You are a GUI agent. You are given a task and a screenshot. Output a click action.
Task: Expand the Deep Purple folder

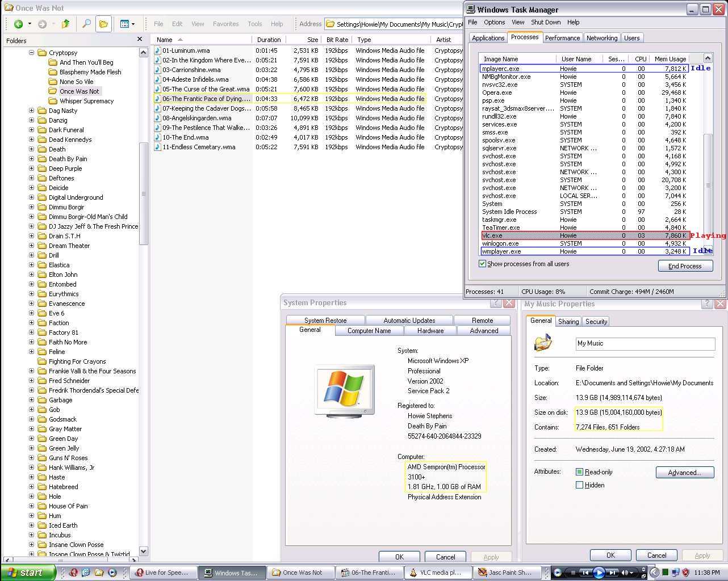pos(32,169)
